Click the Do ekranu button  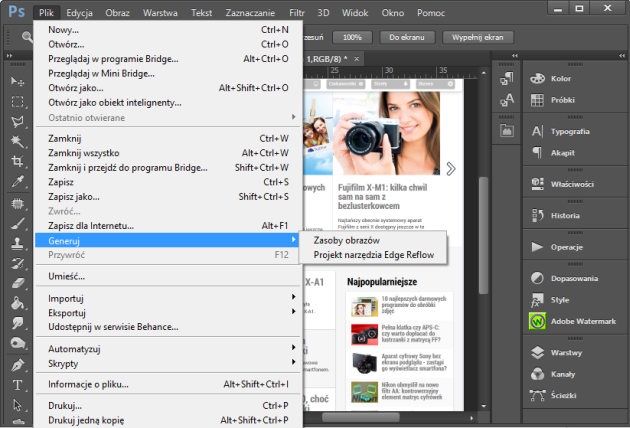[407, 37]
